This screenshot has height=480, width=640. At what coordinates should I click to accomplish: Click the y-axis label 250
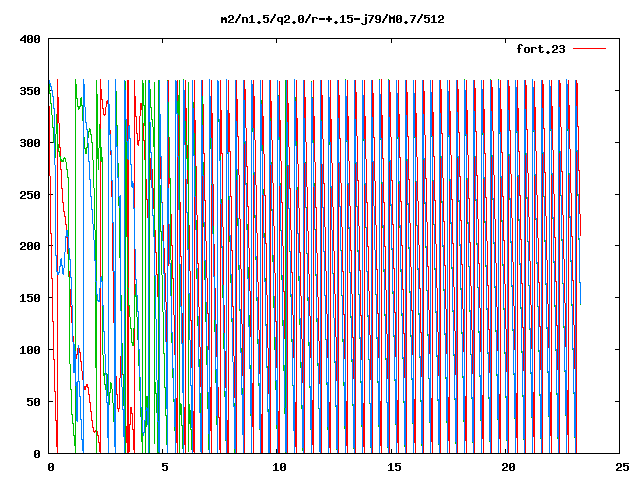point(30,195)
